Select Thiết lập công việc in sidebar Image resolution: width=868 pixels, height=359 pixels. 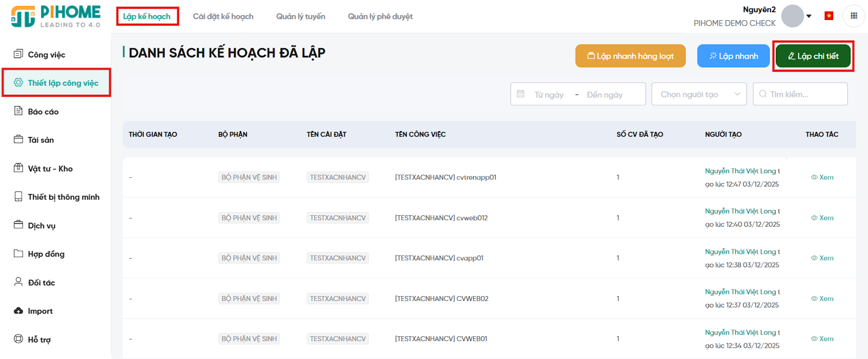[x=56, y=83]
